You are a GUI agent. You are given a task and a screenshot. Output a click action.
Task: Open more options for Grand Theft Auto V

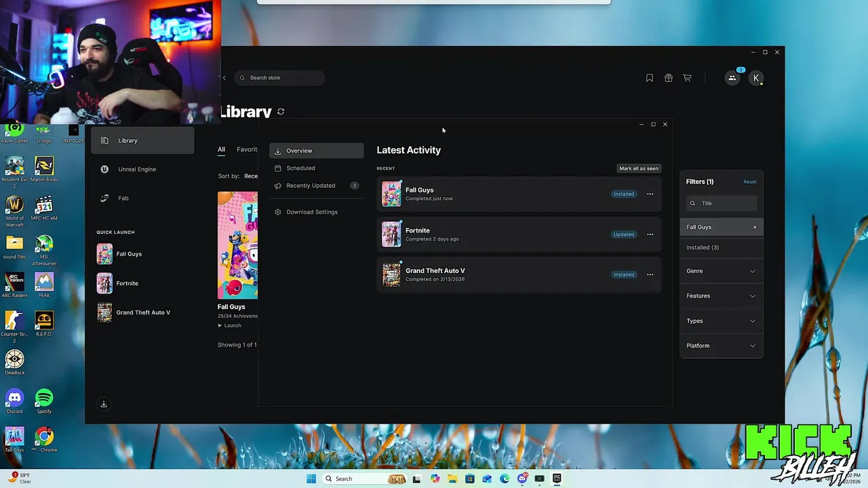[650, 274]
